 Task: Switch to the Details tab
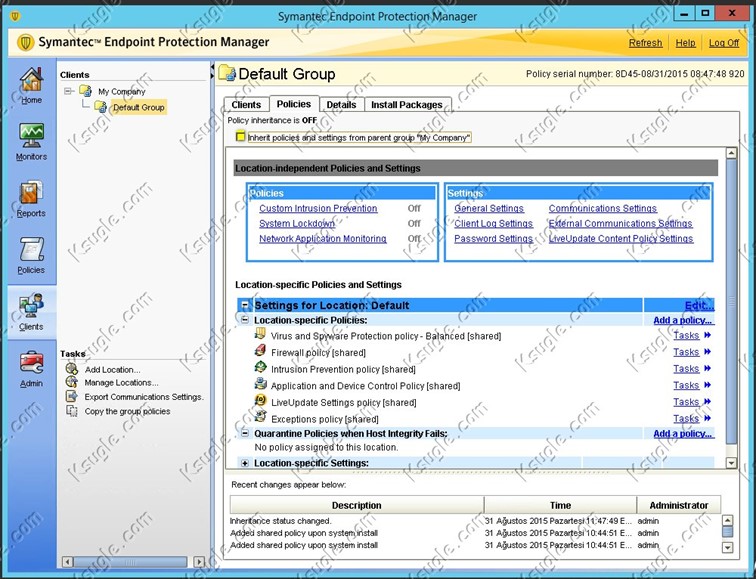point(341,105)
